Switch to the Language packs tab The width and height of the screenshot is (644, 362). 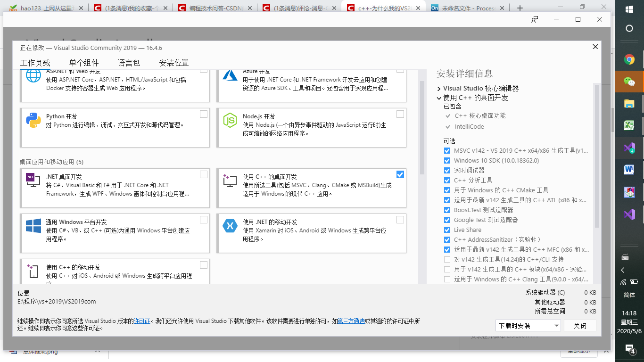[x=129, y=63]
